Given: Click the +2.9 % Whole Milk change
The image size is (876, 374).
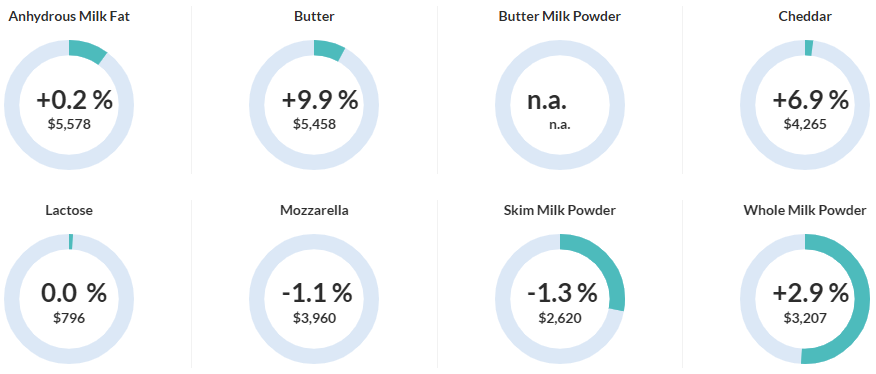Looking at the screenshot, I should [x=810, y=293].
